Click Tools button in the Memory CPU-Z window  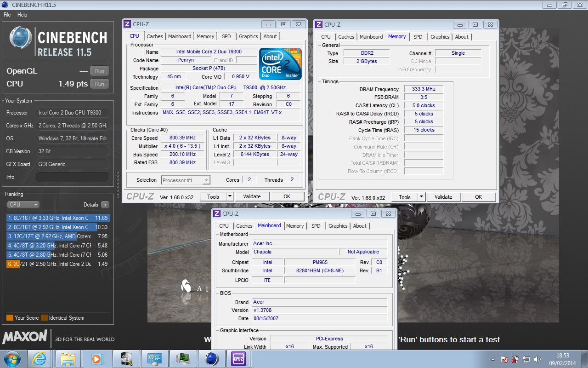coord(405,197)
